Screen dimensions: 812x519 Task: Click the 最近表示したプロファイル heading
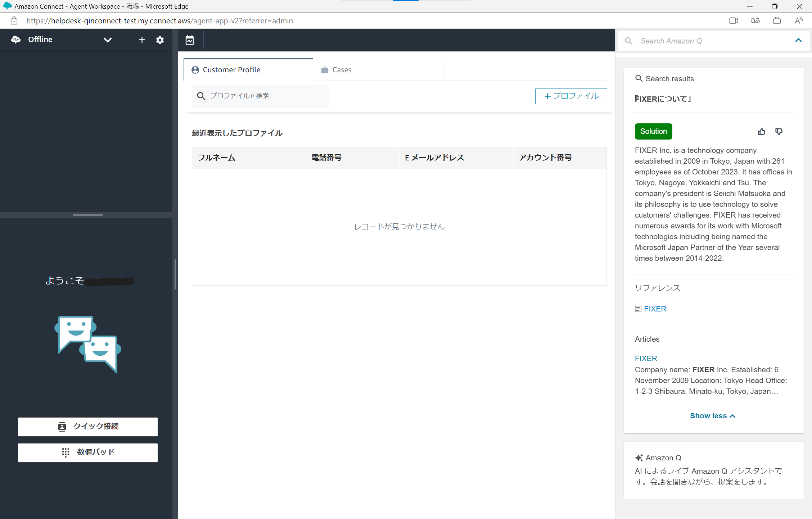coord(237,133)
